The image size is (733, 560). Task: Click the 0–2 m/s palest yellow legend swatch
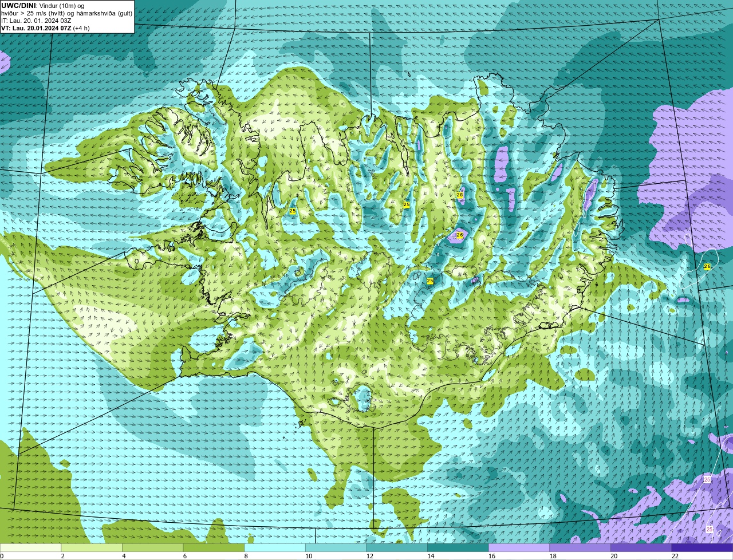(30, 547)
